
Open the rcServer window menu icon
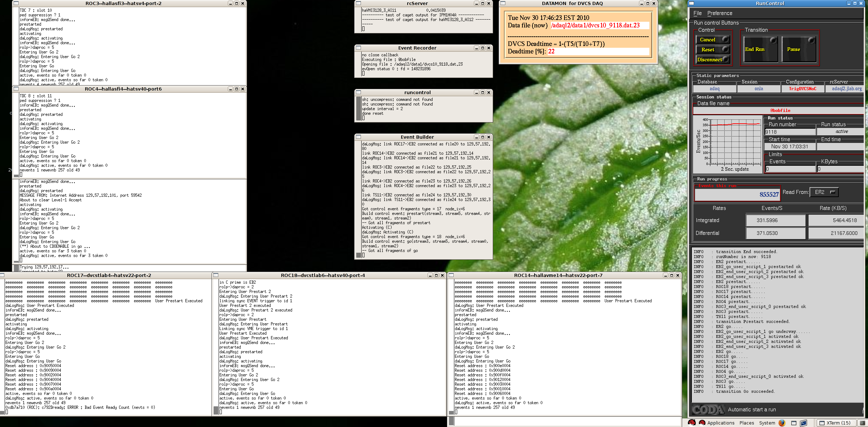[x=358, y=3]
